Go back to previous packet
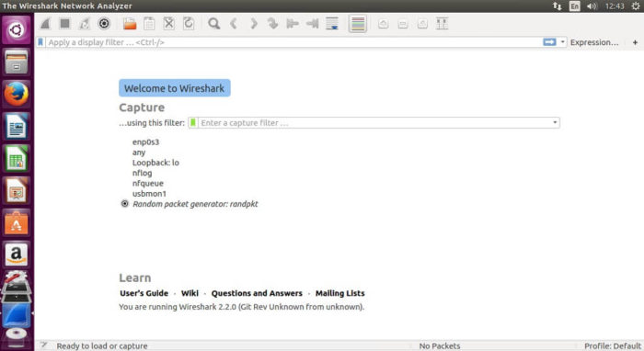This screenshot has height=351, width=644. [234, 24]
